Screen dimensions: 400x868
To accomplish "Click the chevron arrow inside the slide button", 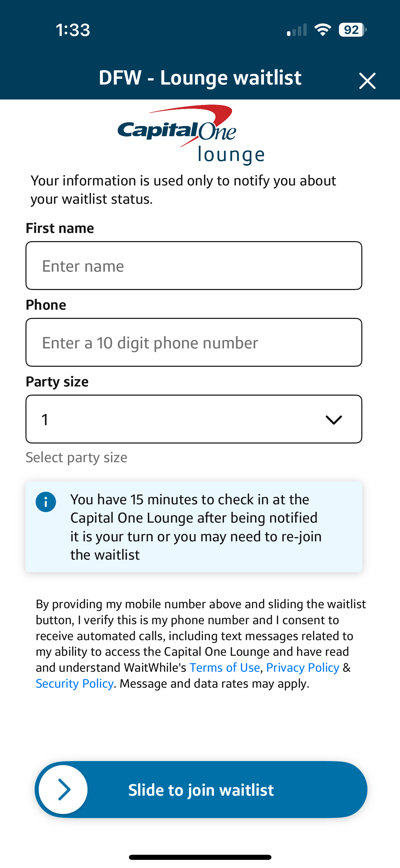I will point(64,790).
